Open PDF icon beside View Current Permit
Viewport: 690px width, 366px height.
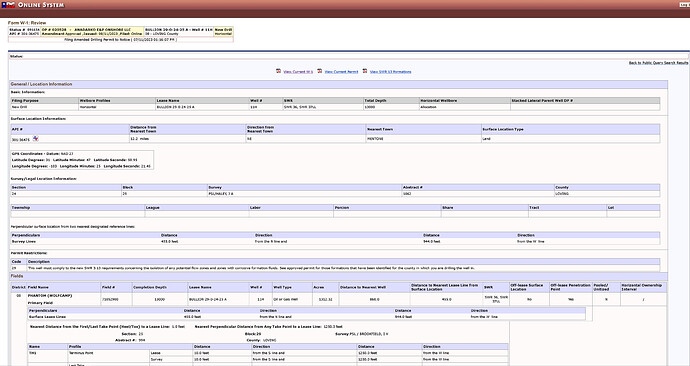pos(320,71)
